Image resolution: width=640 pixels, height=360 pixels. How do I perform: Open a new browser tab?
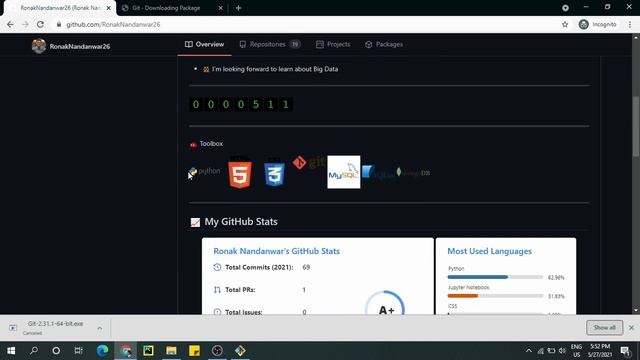pos(238,8)
